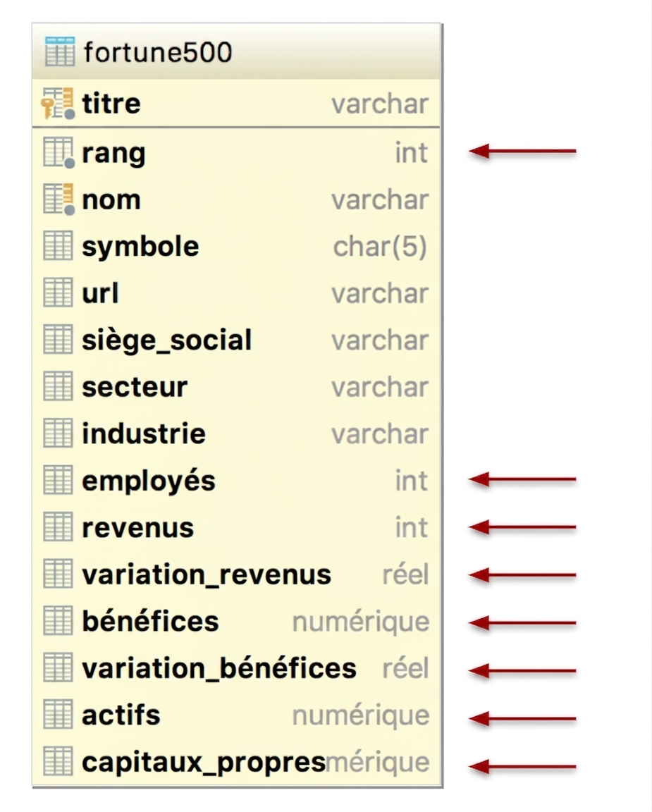Click the column icon next to symbole
Screen dimensions: 652x812
(58, 246)
